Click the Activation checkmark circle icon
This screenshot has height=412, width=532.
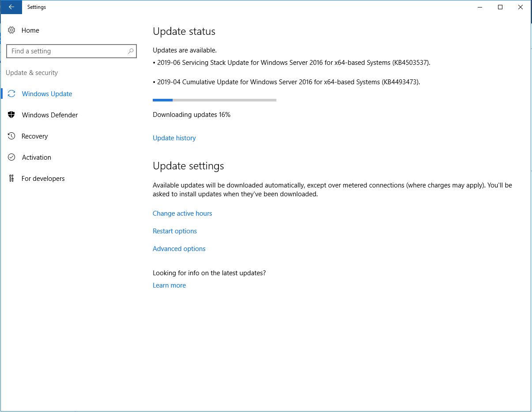point(12,157)
